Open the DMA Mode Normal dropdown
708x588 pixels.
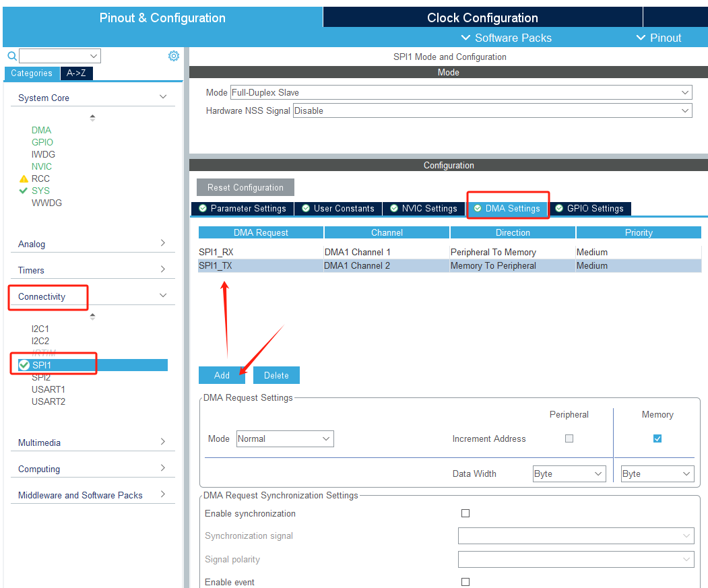pos(285,438)
